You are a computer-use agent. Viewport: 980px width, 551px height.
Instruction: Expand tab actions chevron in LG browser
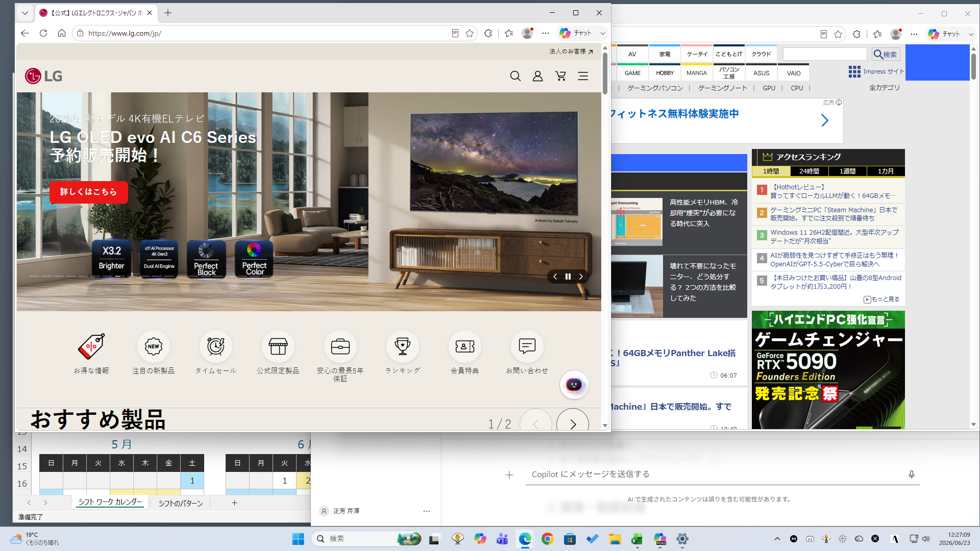[25, 13]
